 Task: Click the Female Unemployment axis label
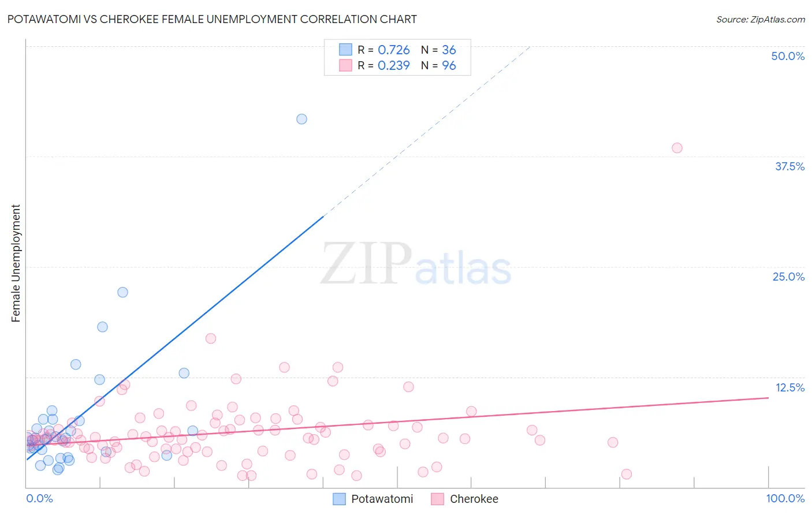coord(16,263)
